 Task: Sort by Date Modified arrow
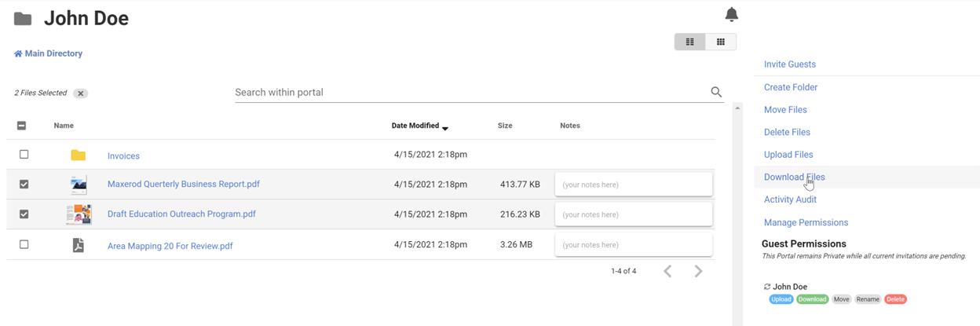(x=445, y=127)
